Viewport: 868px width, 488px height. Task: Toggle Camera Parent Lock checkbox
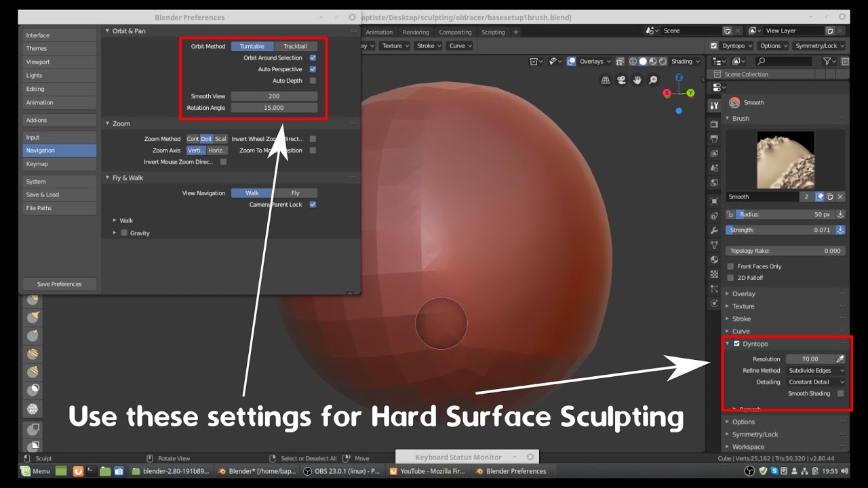[313, 204]
